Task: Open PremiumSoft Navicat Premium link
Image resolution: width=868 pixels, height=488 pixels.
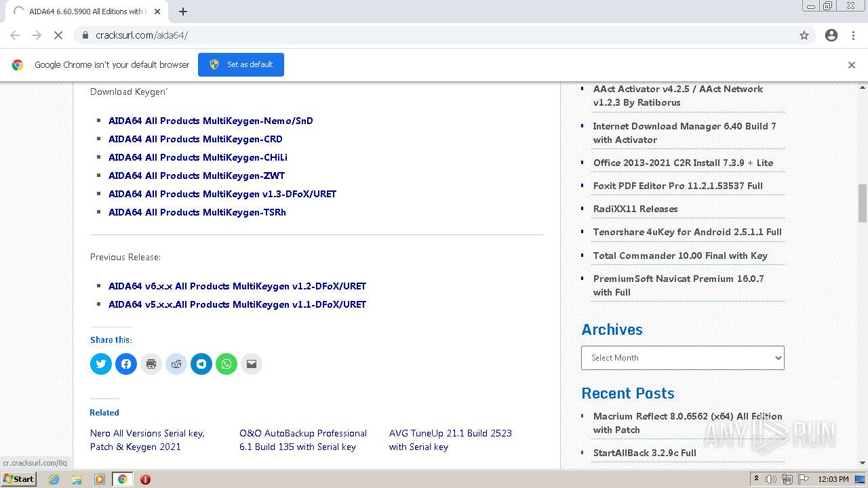Action: point(679,285)
